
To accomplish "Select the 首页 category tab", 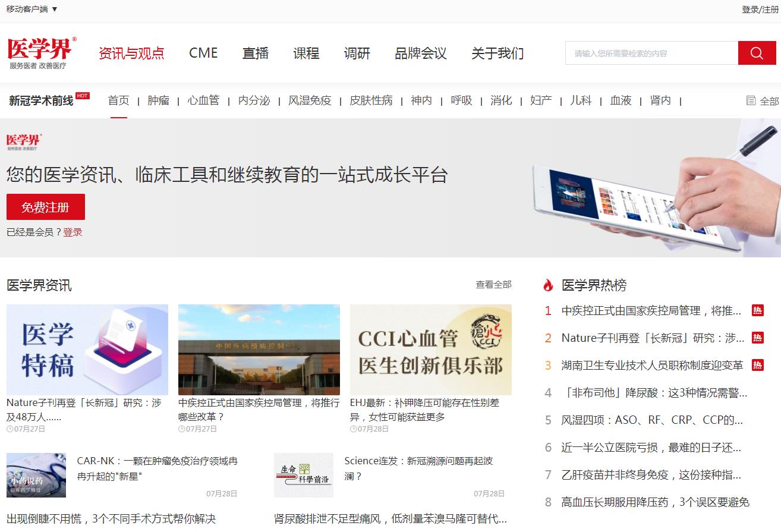I will (118, 100).
